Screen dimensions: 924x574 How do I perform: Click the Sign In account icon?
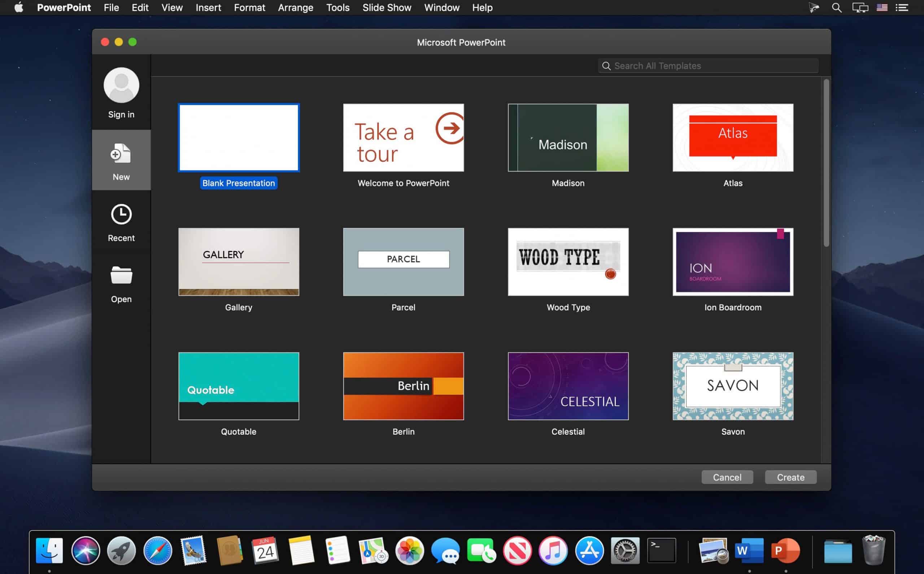[x=121, y=84]
